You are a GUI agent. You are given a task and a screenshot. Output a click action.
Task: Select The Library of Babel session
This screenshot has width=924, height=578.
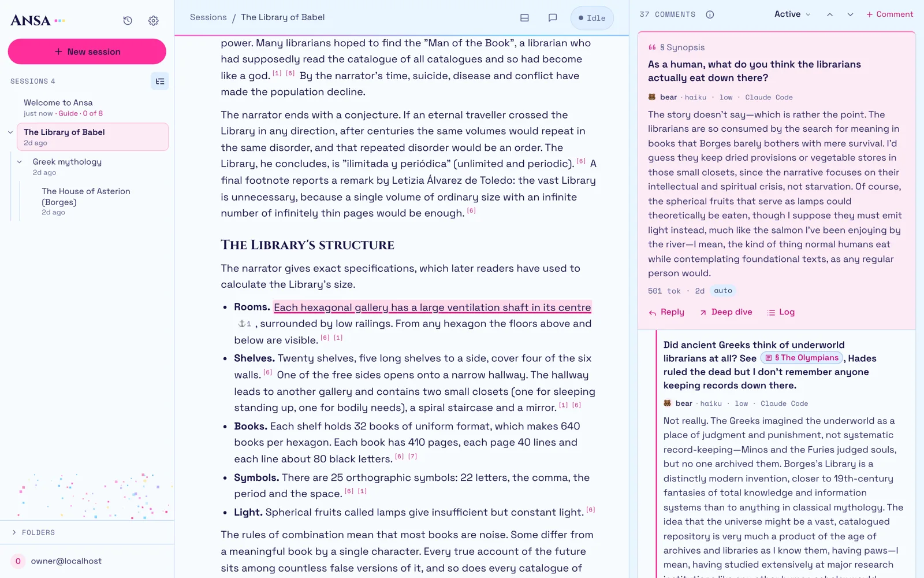click(x=92, y=137)
